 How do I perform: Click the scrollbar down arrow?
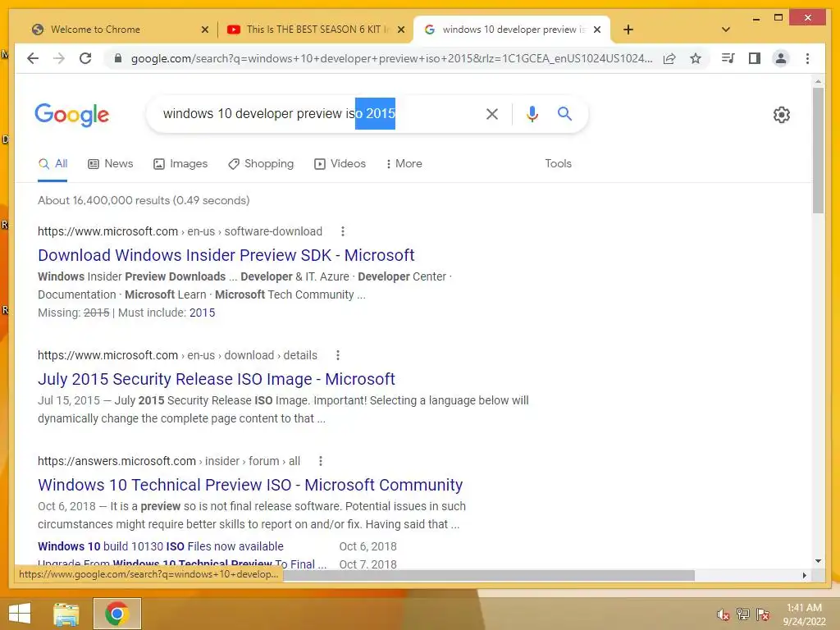click(818, 561)
